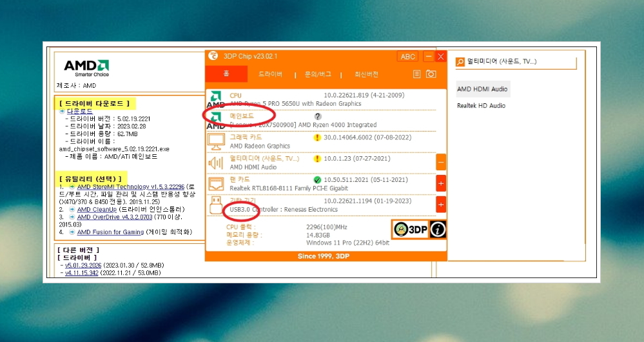Toggle the ABC language button
This screenshot has height=342, width=644.
point(407,56)
